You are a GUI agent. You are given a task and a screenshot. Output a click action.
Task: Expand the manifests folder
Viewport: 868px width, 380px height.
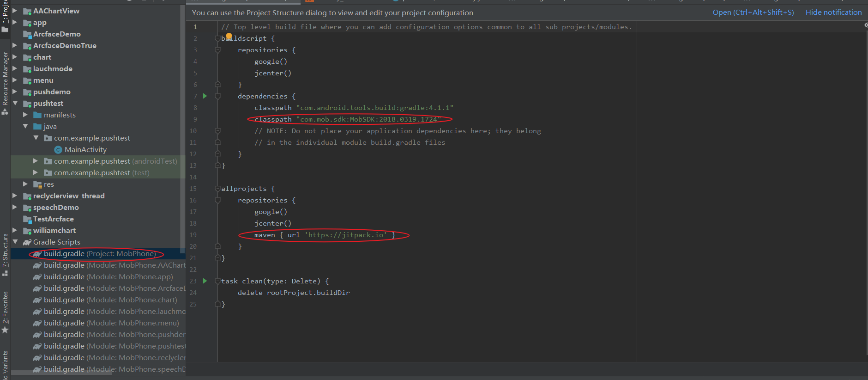pyautogui.click(x=25, y=115)
